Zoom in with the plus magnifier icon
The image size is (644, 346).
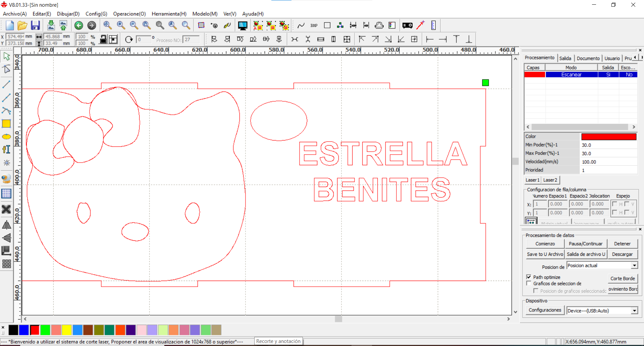[121, 25]
